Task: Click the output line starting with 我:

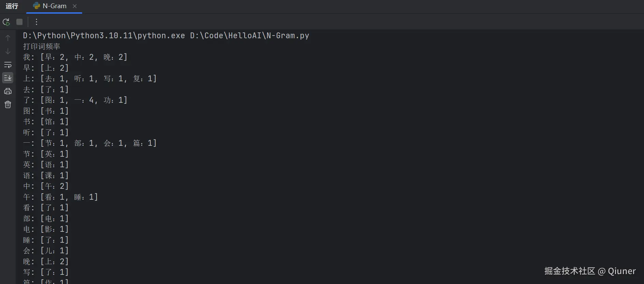Action: 75,57
